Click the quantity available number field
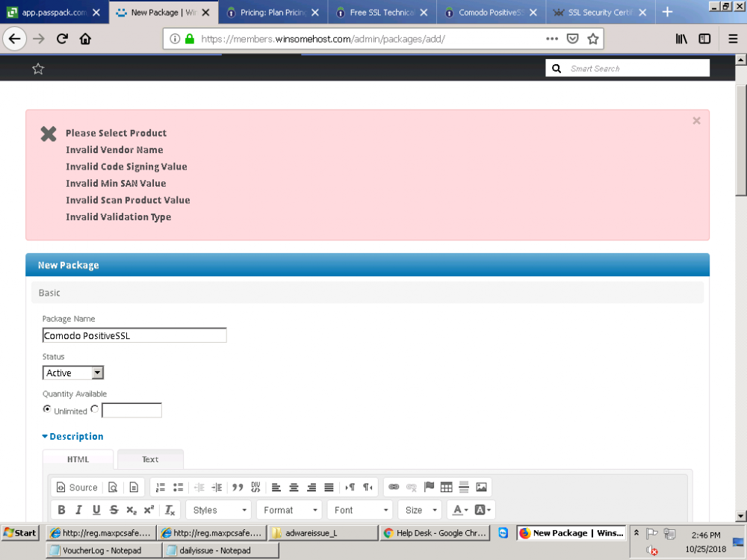 pyautogui.click(x=132, y=411)
